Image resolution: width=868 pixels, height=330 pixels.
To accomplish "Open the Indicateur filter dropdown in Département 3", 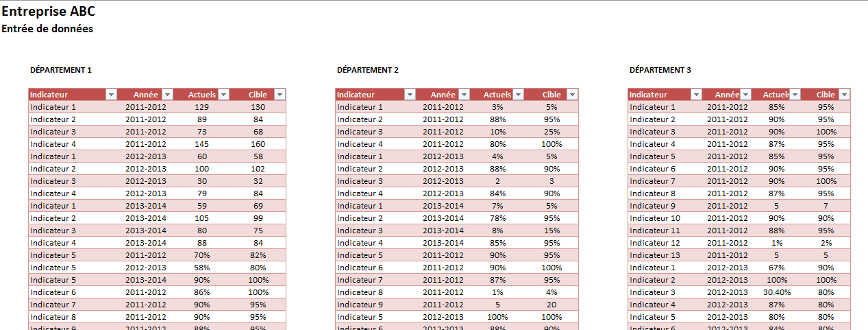I will coord(696,95).
